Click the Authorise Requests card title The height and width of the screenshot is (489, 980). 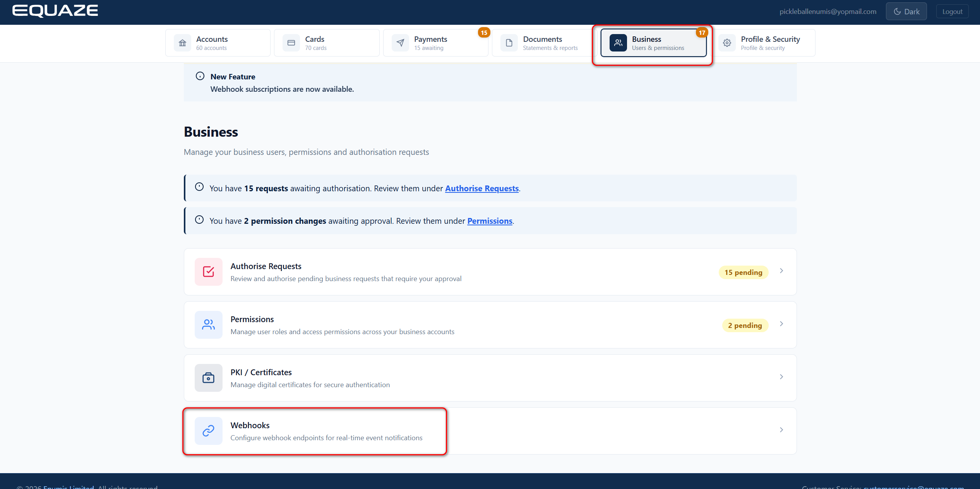click(x=266, y=266)
